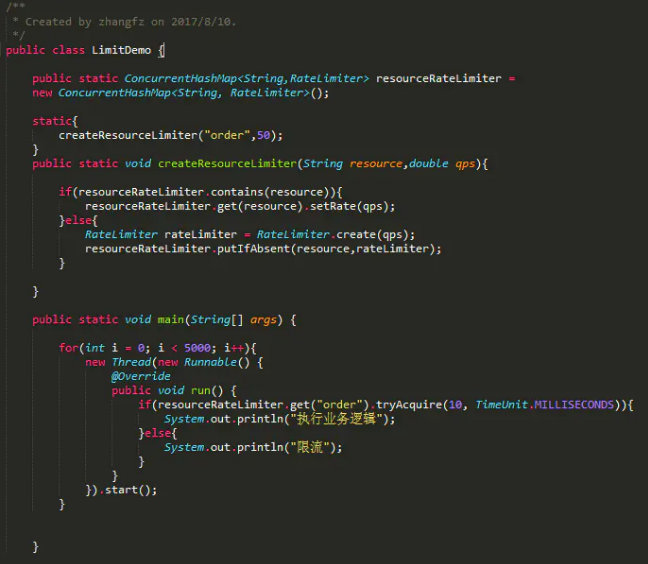
Task: Click the opening brace after LimitDemo
Action: click(162, 51)
